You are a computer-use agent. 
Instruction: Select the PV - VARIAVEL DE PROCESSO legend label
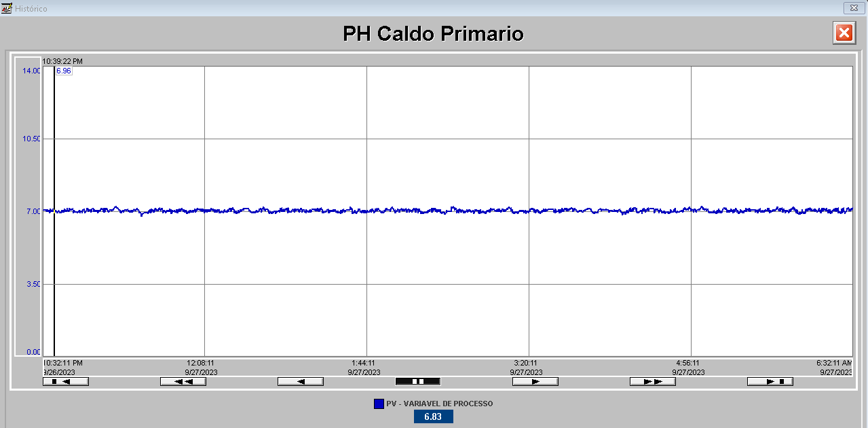440,404
